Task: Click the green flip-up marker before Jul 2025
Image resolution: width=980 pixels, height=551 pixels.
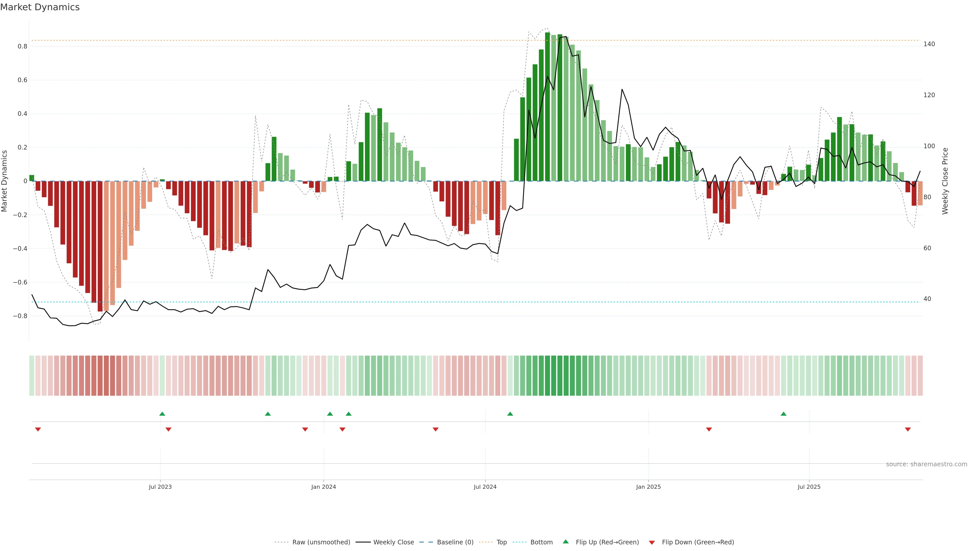Action: [x=783, y=414]
